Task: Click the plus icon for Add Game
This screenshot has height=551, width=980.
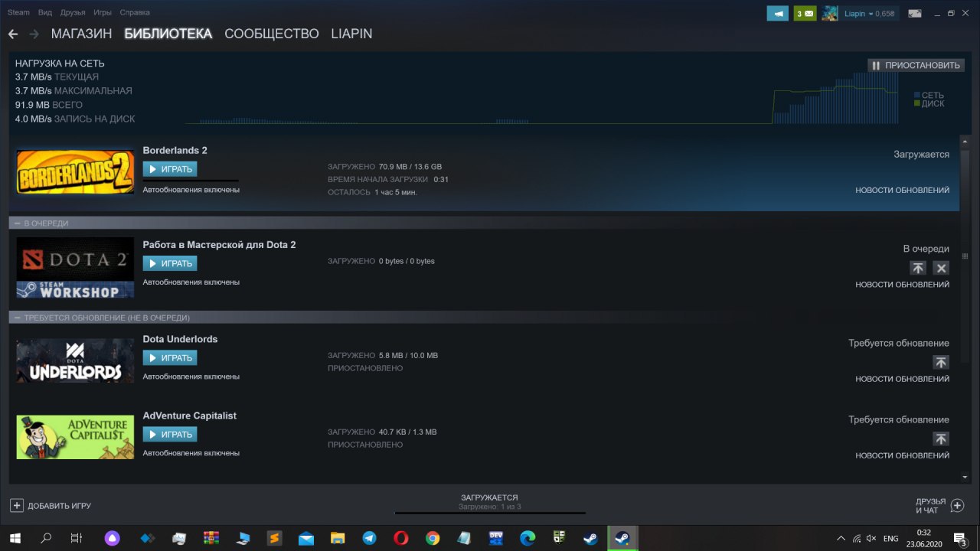Action: point(17,505)
